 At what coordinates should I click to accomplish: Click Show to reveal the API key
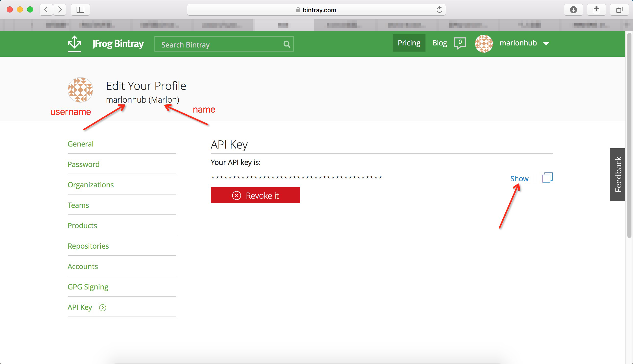click(519, 178)
